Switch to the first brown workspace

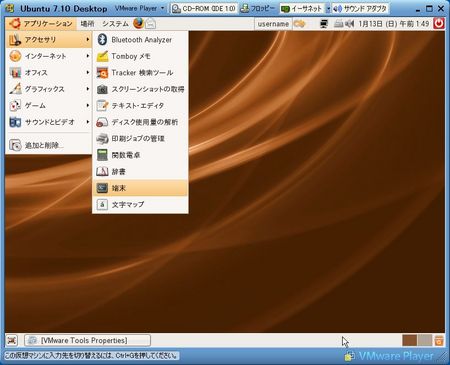(x=409, y=340)
